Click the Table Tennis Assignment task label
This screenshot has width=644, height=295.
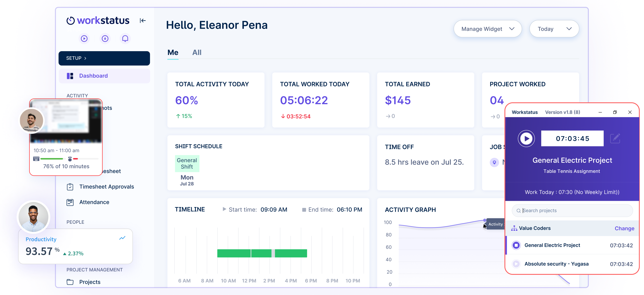(x=571, y=171)
